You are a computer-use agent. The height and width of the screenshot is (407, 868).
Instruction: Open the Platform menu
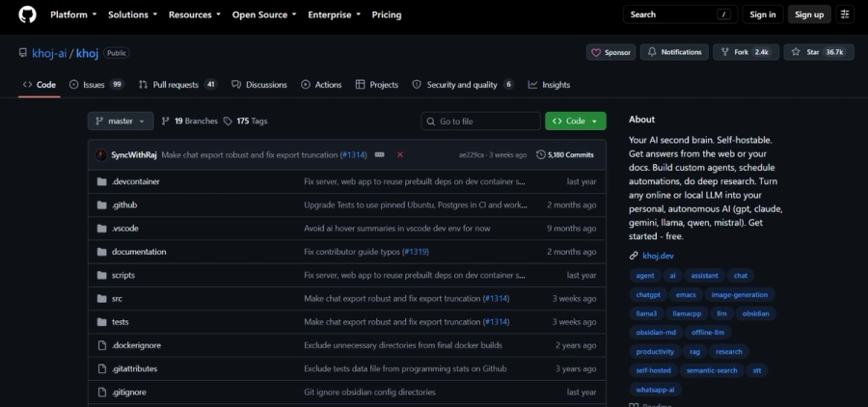click(73, 15)
